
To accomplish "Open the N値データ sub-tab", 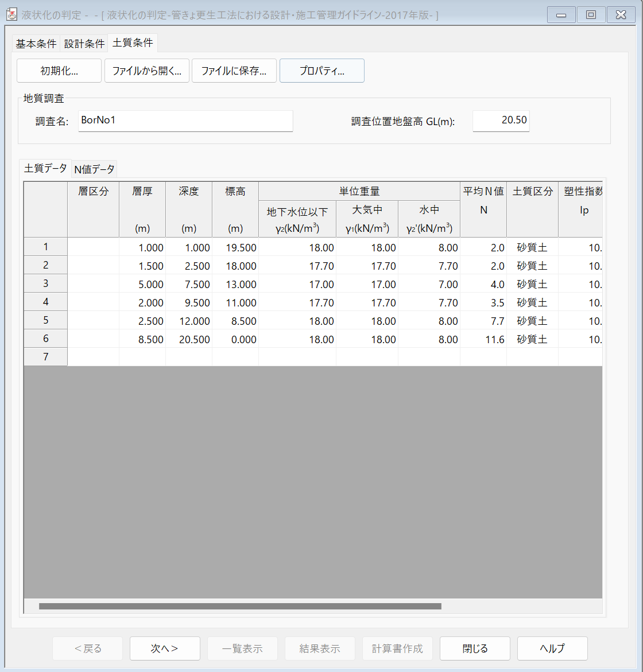I will (x=94, y=169).
